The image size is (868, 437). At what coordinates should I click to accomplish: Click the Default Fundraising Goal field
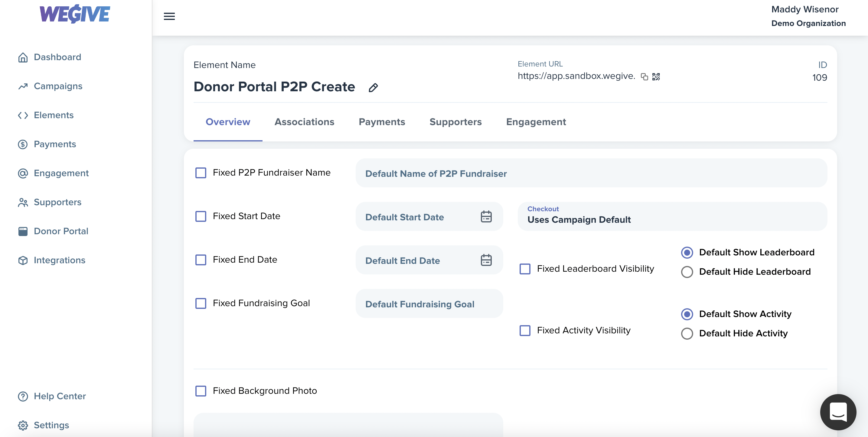[x=429, y=303]
